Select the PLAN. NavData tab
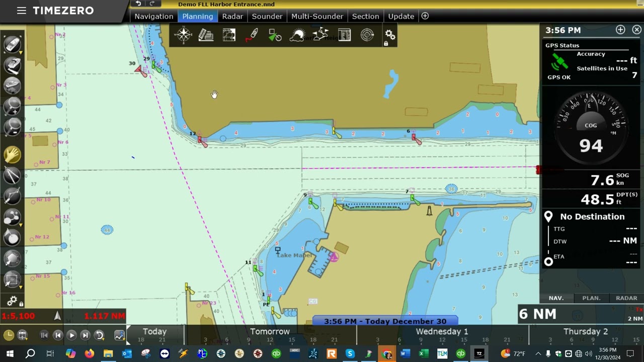Viewport: 644px width, 362px height. (591, 298)
